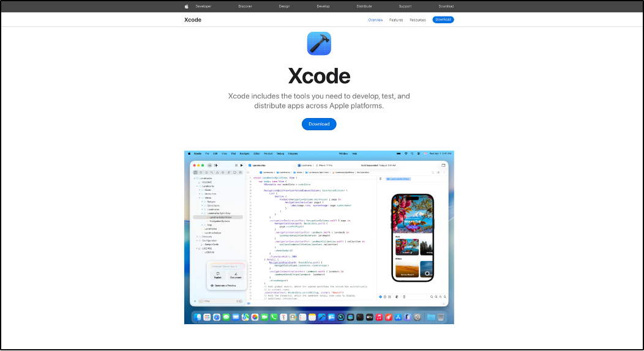Open the Support menu item
644x351 pixels.
[x=405, y=7]
